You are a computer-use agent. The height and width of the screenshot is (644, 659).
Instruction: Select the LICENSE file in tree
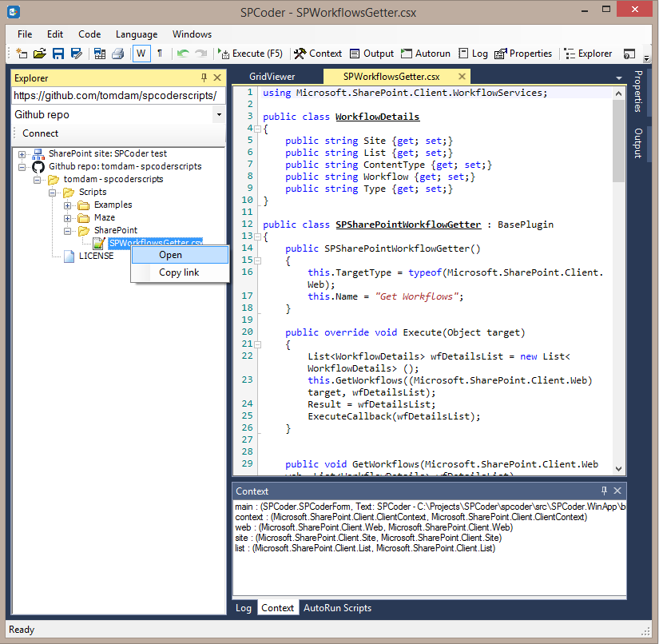coord(96,256)
